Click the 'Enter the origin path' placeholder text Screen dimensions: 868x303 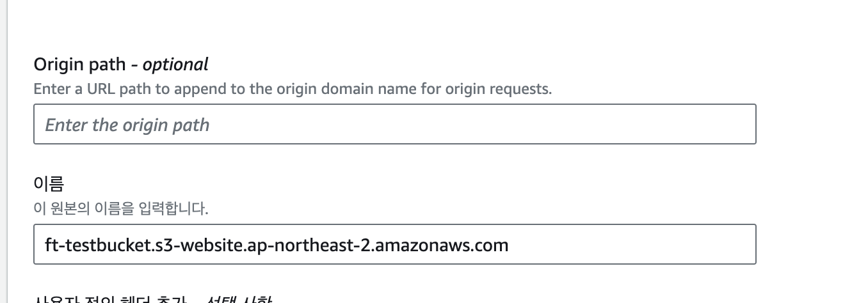[127, 125]
